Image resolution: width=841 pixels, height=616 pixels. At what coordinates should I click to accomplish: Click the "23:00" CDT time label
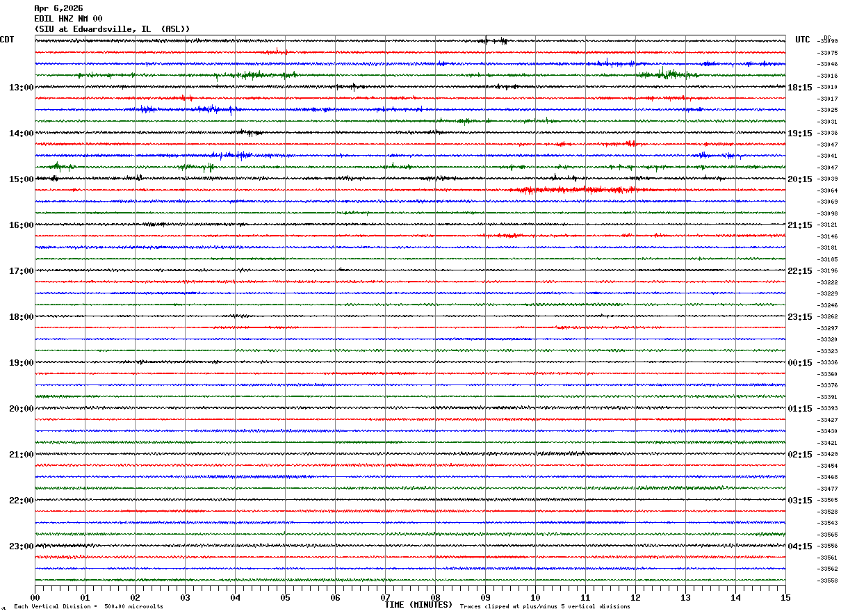tap(21, 546)
